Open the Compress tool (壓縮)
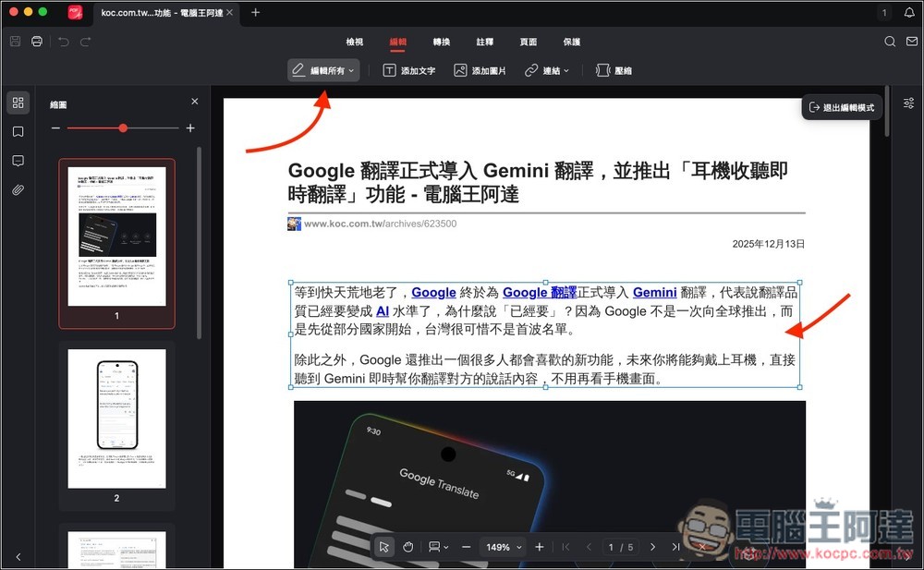This screenshot has height=570, width=924. (613, 69)
